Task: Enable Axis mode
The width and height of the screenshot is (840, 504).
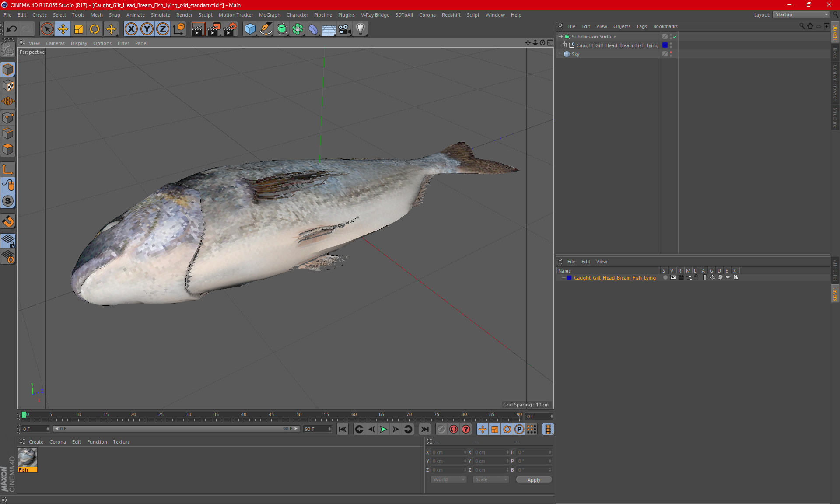Action: point(8,169)
